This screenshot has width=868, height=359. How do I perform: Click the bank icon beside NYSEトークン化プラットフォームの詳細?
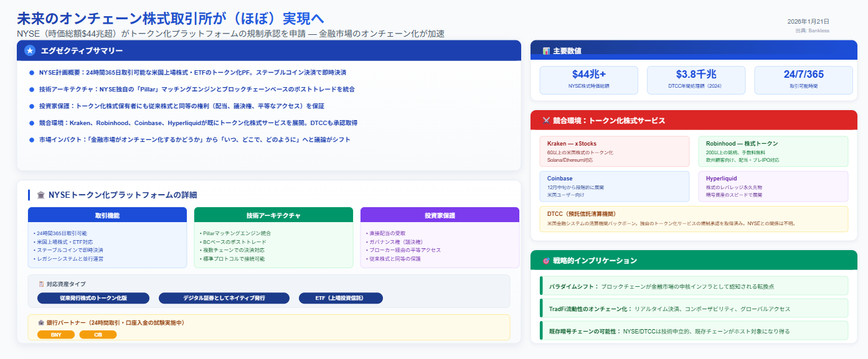coord(40,194)
